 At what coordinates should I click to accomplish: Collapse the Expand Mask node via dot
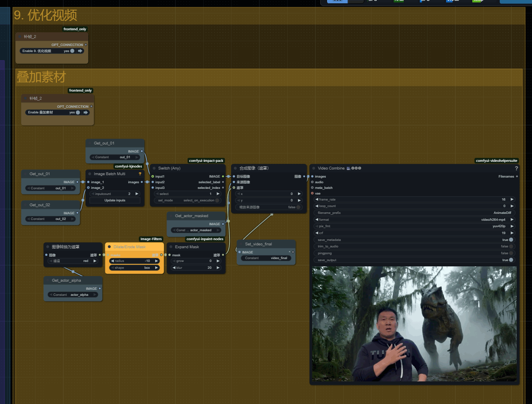click(171, 247)
